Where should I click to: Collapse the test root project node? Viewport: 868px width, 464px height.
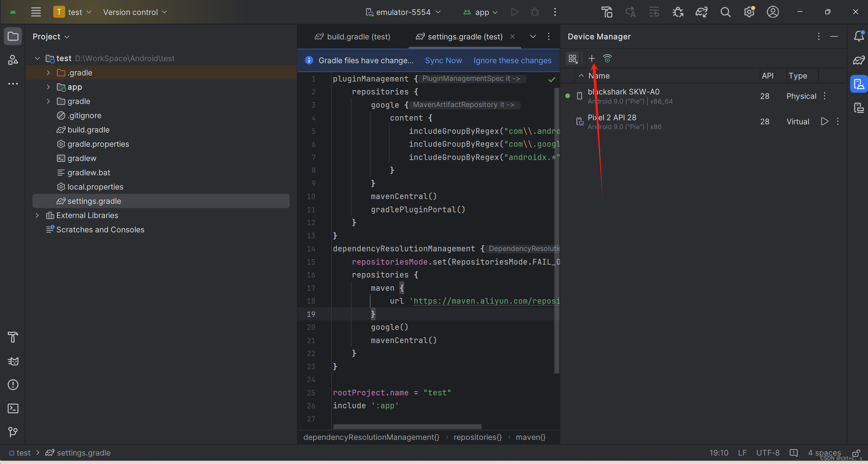point(37,58)
